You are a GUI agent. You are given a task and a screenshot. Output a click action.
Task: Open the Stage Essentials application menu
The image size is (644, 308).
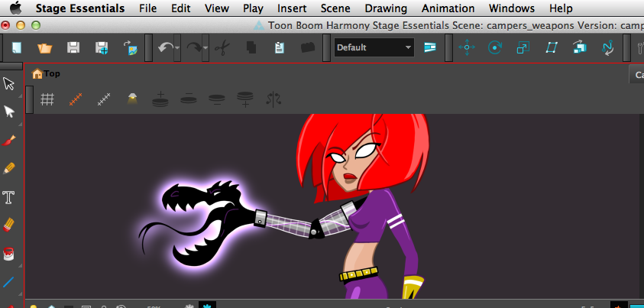[80, 8]
